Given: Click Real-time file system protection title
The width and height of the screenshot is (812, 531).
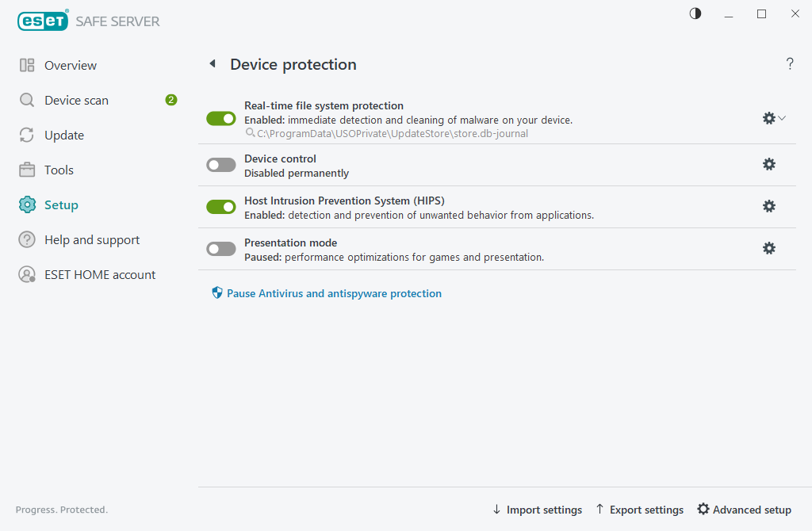Looking at the screenshot, I should coord(324,105).
